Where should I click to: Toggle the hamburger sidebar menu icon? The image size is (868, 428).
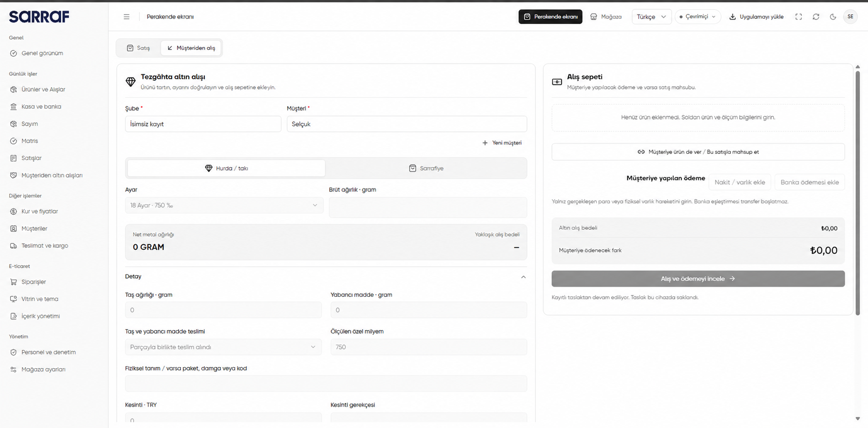tap(126, 17)
